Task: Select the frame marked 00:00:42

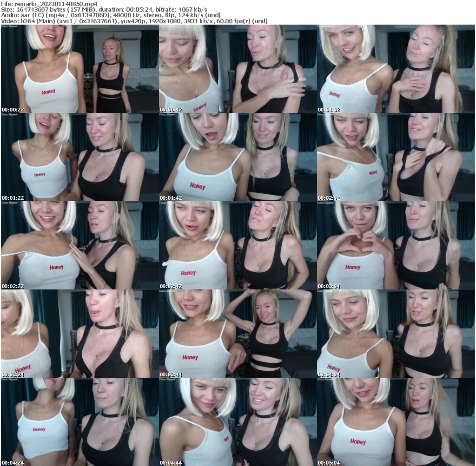Action: pyautogui.click(x=238, y=67)
